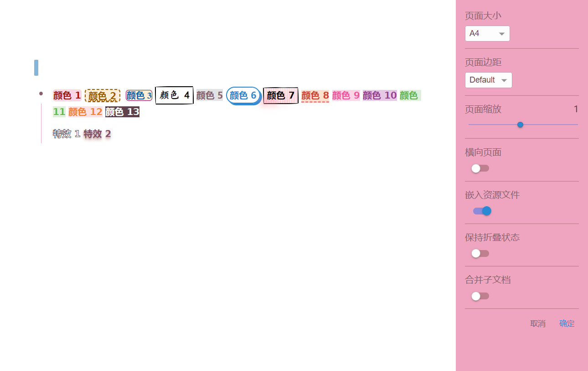Click the boxed 颜色 4 text
588x371 pixels.
point(174,95)
